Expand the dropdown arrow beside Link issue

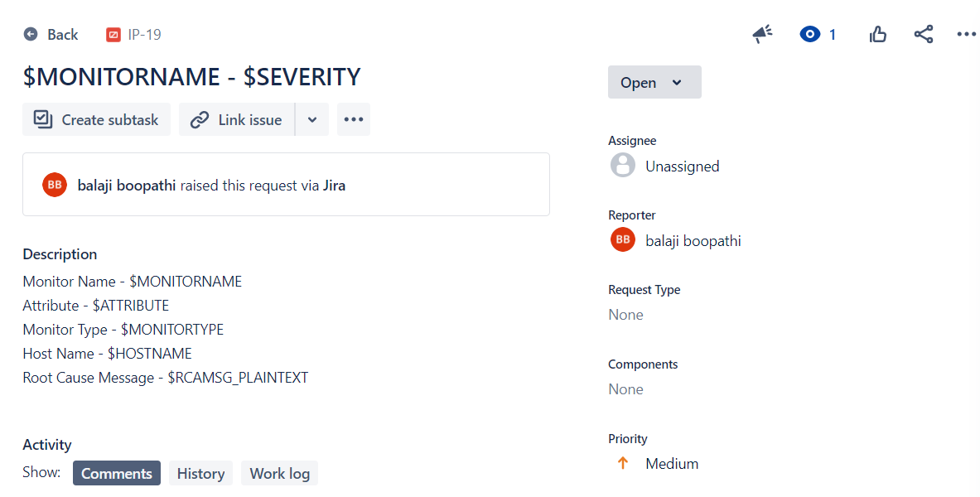click(312, 119)
